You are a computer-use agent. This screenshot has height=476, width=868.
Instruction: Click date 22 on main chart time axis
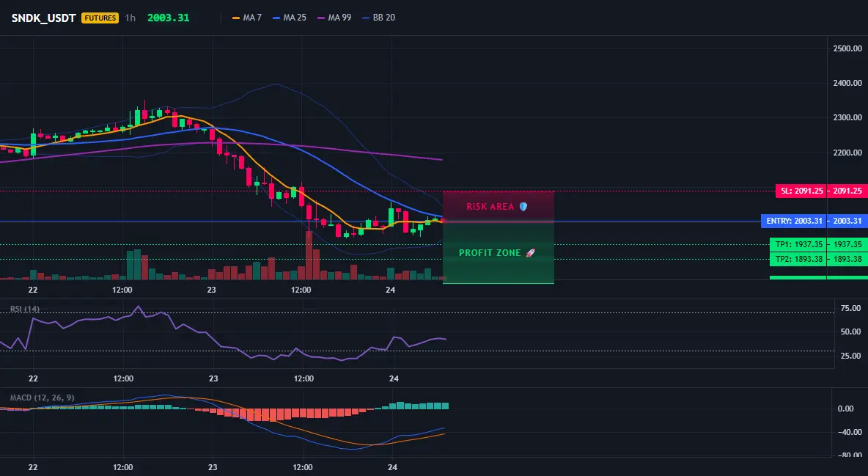[33, 290]
